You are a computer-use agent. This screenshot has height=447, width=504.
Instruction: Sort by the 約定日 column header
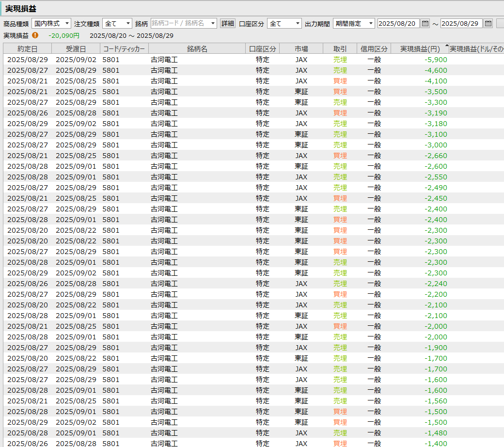click(28, 49)
